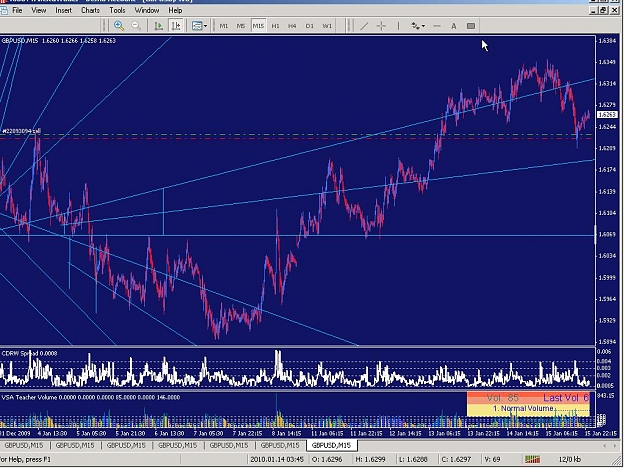Click time axis label '4 Jan 13:30'
The height and width of the screenshot is (469, 625).
coord(52,434)
